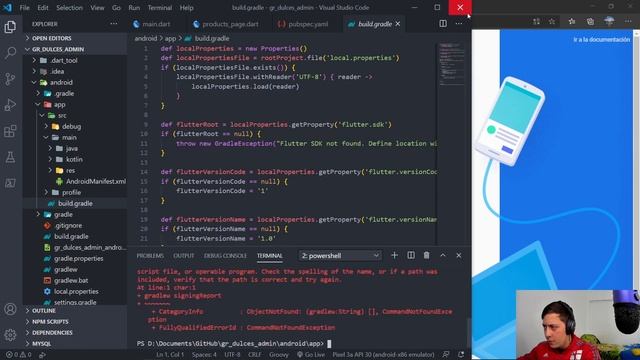Click CRLF line ending status item
The width and height of the screenshot is (640, 360).
point(255,355)
